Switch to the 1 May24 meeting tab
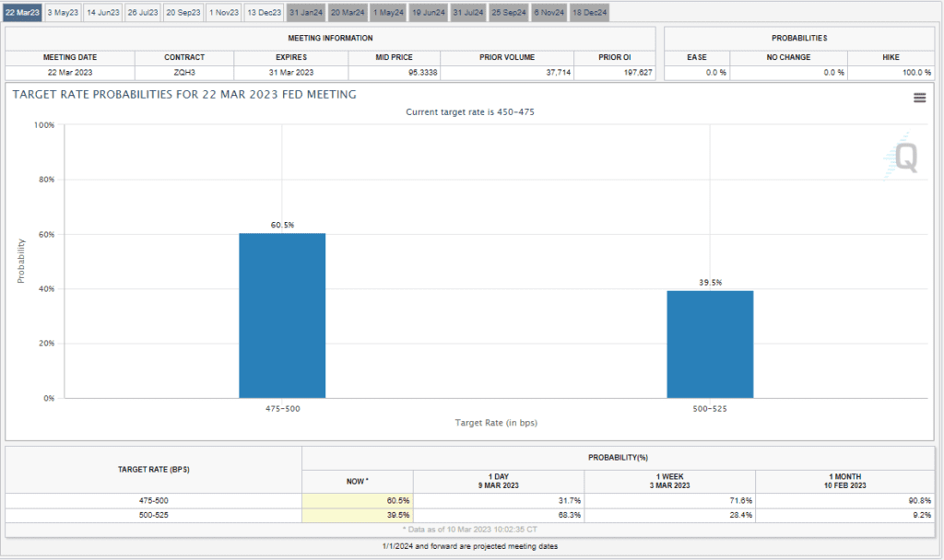 point(388,12)
